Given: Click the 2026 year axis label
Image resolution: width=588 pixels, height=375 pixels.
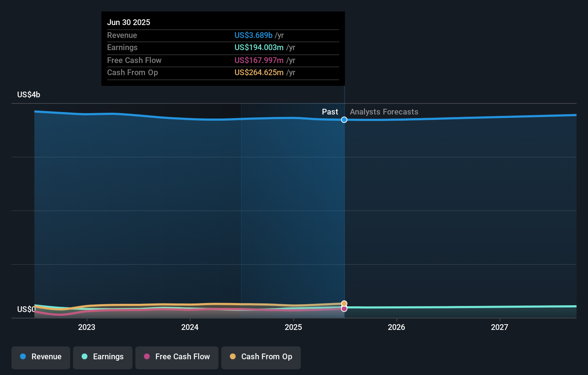Looking at the screenshot, I should pos(396,327).
